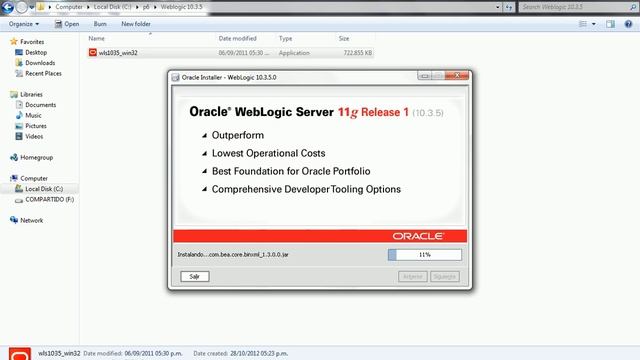Open the Videos library

point(34,136)
